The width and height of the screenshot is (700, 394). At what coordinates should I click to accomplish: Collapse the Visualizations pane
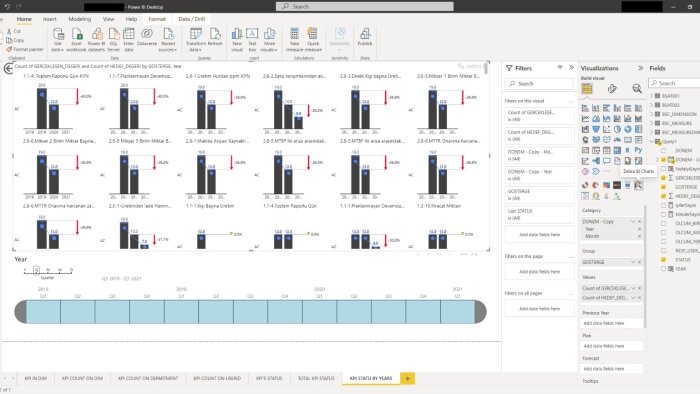point(641,68)
